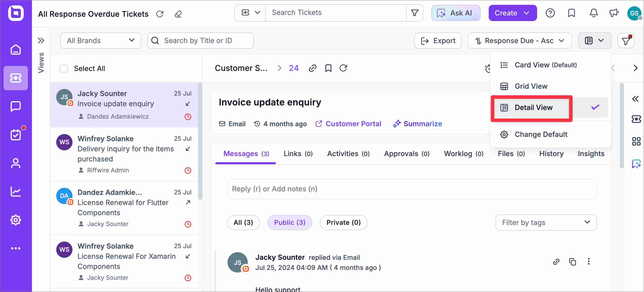This screenshot has height=292, width=644.
Task: Open License Renewal for Flutter Components ticket
Action: pos(124,208)
